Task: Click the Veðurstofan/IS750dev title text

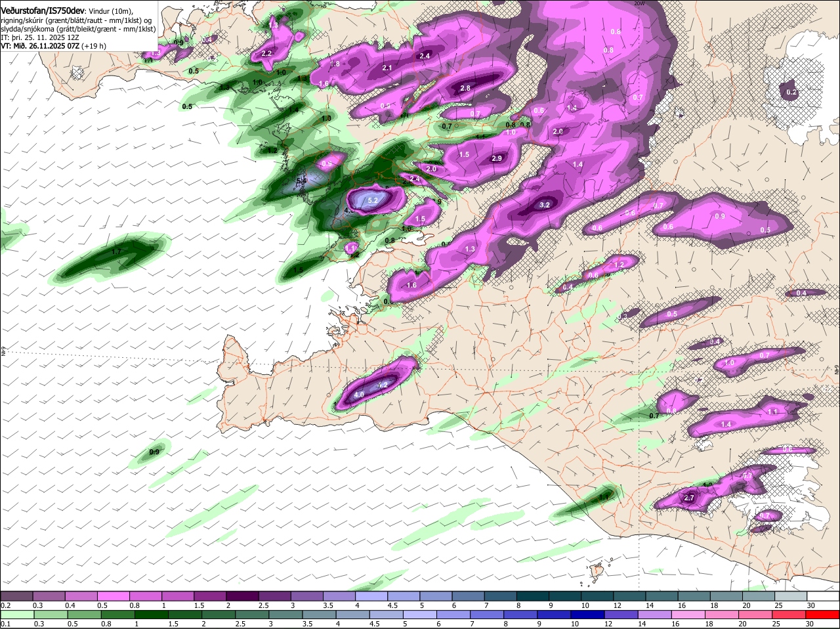Action: (43, 10)
